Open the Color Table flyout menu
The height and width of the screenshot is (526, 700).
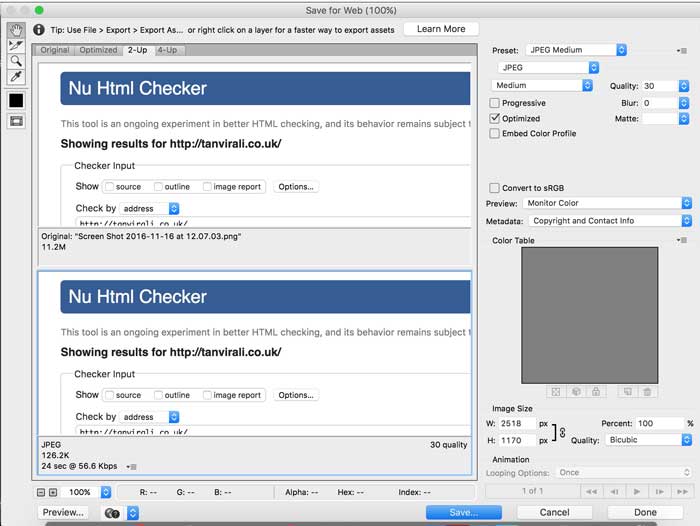point(682,240)
